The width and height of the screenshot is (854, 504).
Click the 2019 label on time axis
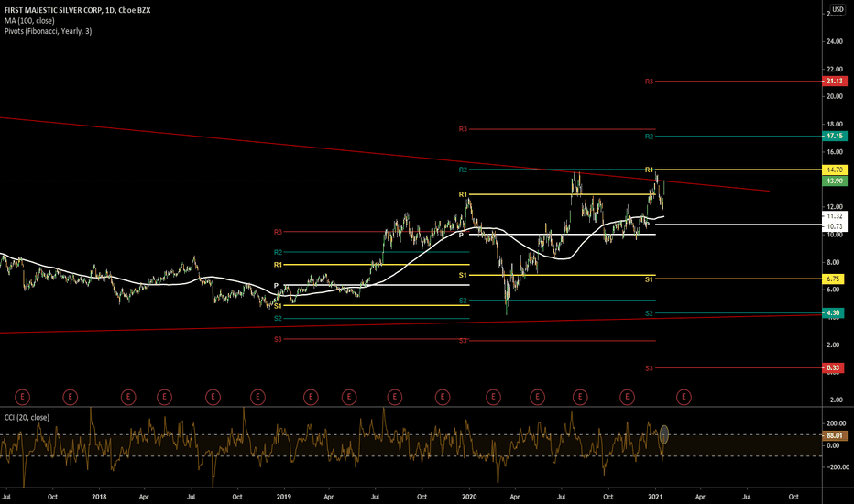click(284, 497)
